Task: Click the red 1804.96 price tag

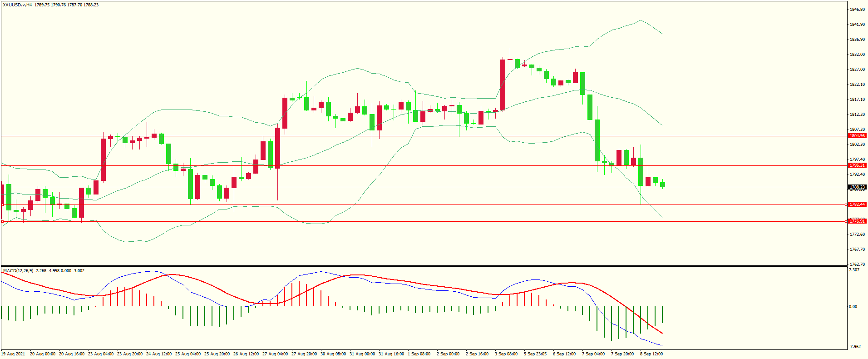Action: click(857, 135)
